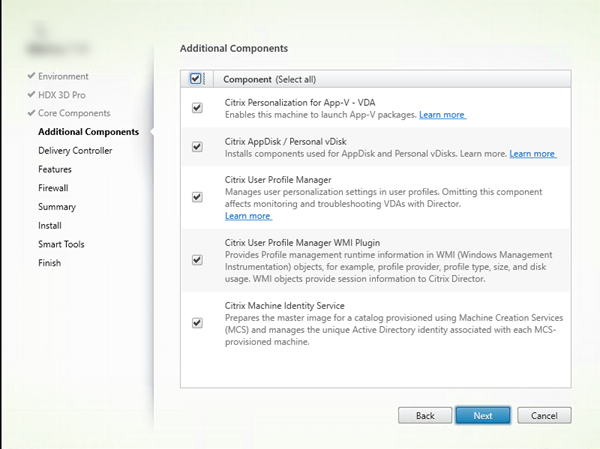Open Learn more link for App-V packages
Screen dimensions: 600x449
click(442, 115)
